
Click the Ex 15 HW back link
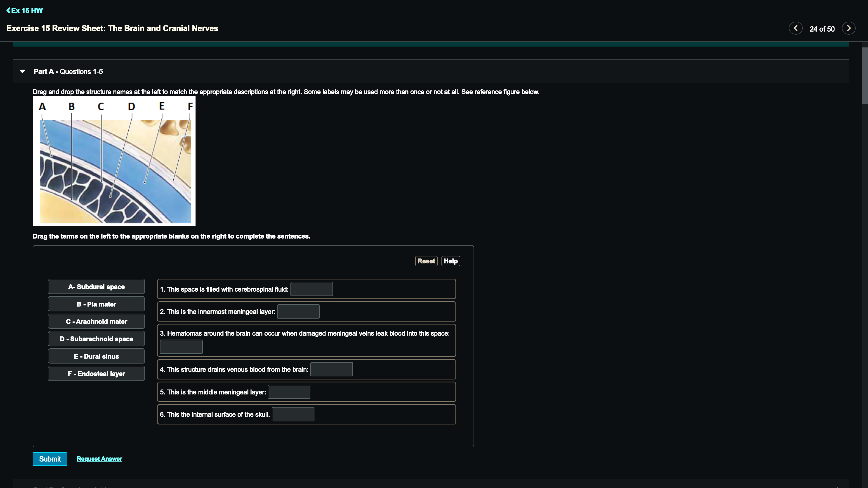click(25, 10)
